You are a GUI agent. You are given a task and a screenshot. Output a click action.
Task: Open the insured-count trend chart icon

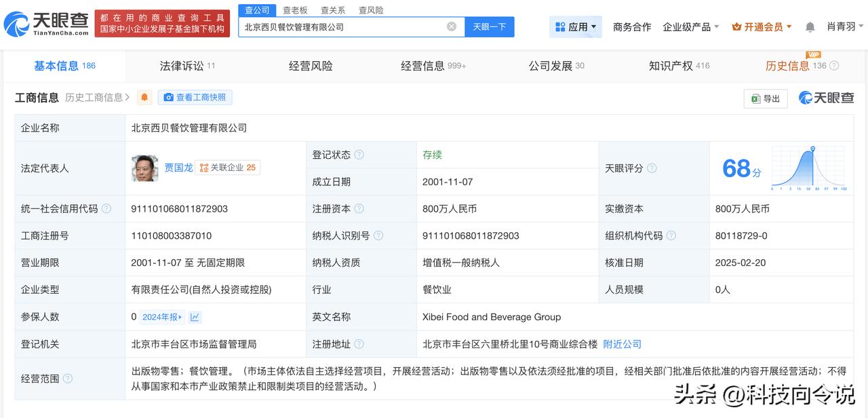(x=195, y=317)
